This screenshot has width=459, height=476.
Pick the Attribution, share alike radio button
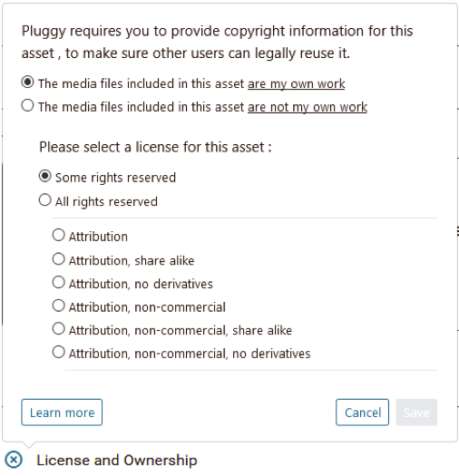pyautogui.click(x=59, y=259)
